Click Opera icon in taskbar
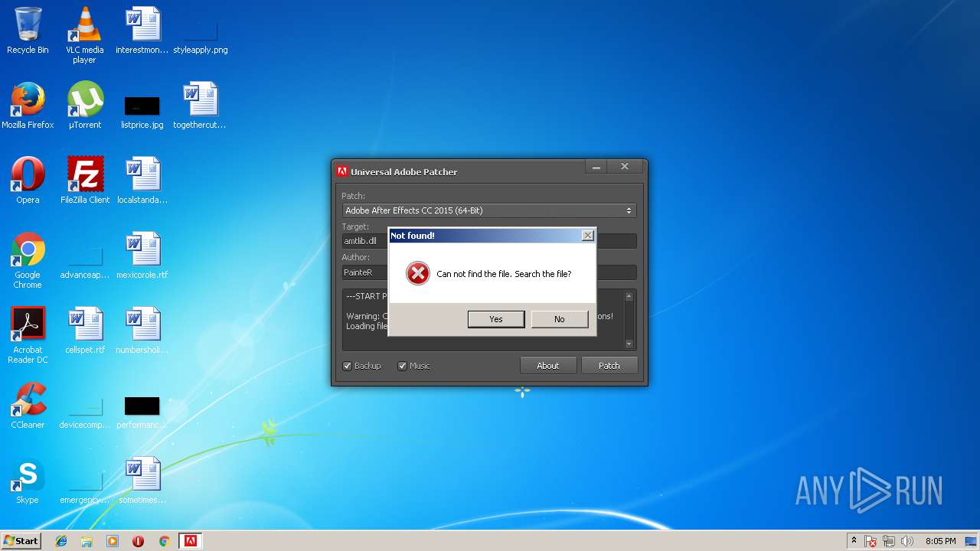This screenshot has width=980, height=551. (138, 541)
